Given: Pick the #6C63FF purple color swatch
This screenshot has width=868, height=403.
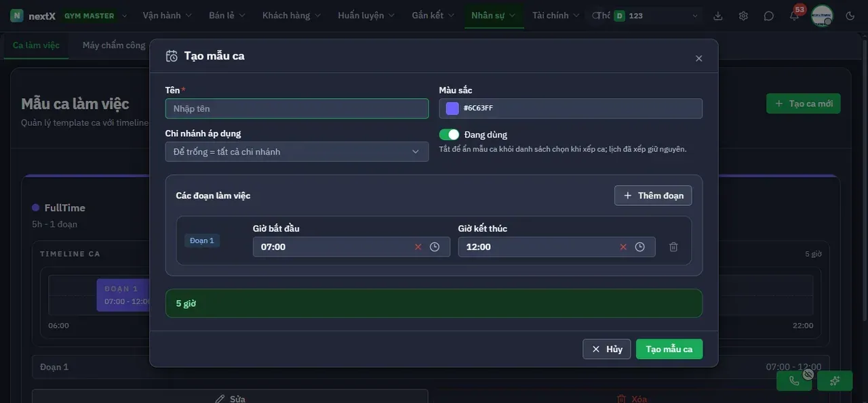Looking at the screenshot, I should click(x=452, y=108).
